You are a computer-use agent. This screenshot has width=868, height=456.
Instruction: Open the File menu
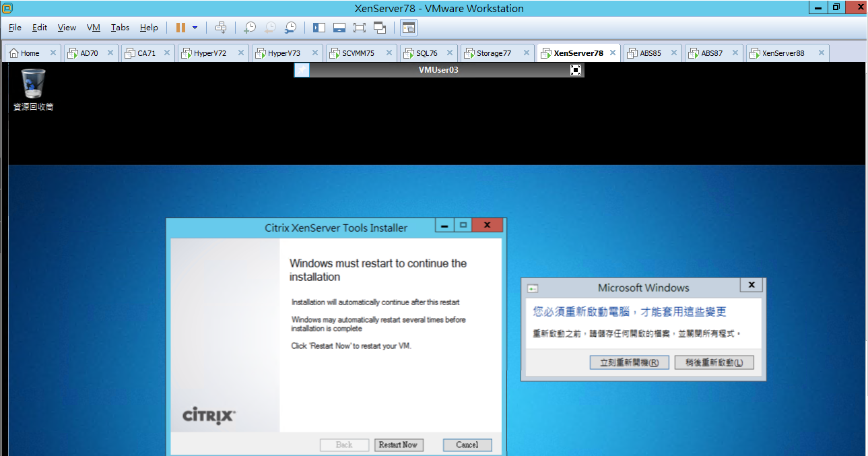15,28
